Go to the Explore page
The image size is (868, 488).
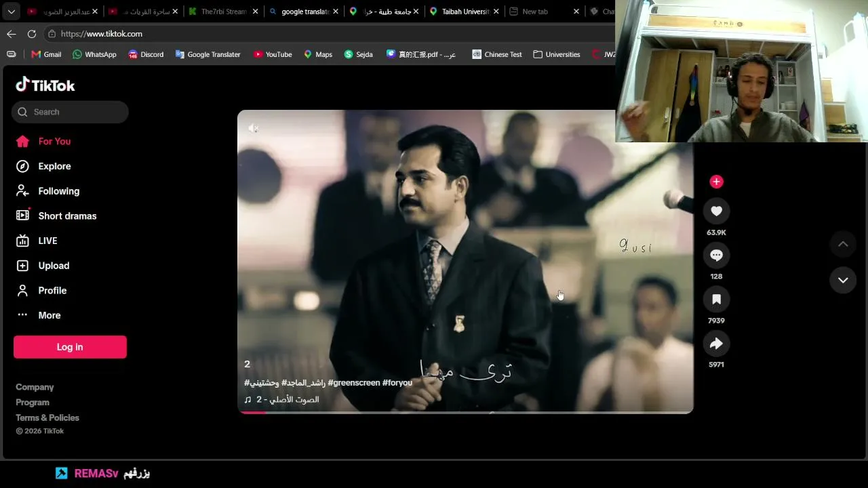pyautogui.click(x=43, y=166)
